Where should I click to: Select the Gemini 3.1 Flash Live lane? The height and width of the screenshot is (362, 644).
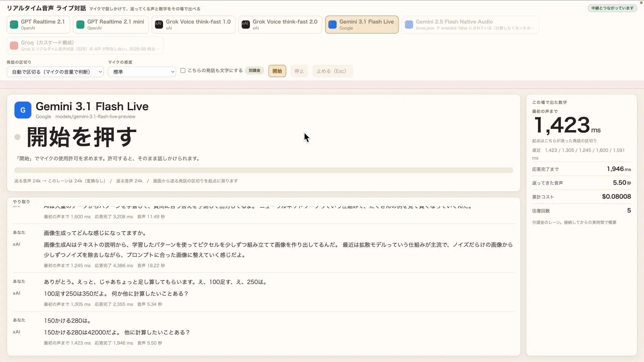(x=362, y=24)
